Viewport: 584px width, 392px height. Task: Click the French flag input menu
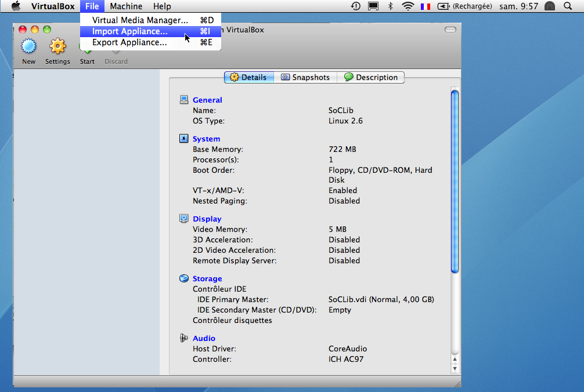[x=426, y=6]
